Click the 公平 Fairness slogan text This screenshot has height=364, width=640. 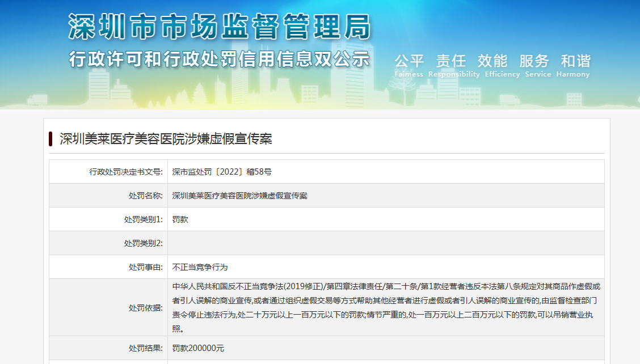[x=409, y=65]
